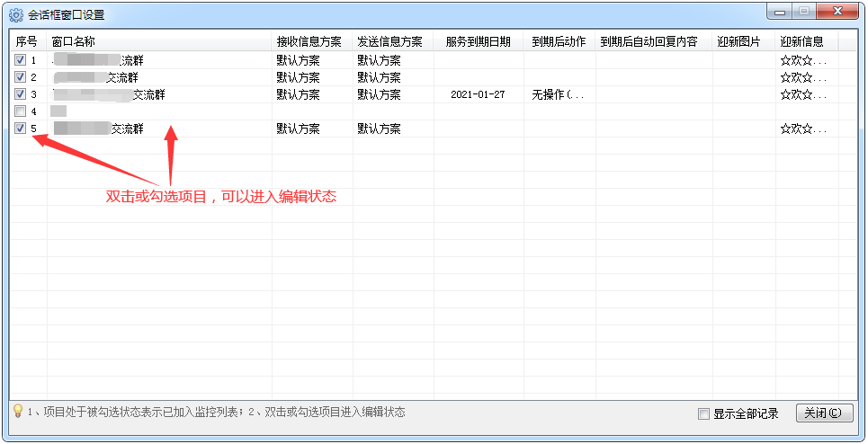Enable 显示全部记录 checkbox

coord(704,414)
